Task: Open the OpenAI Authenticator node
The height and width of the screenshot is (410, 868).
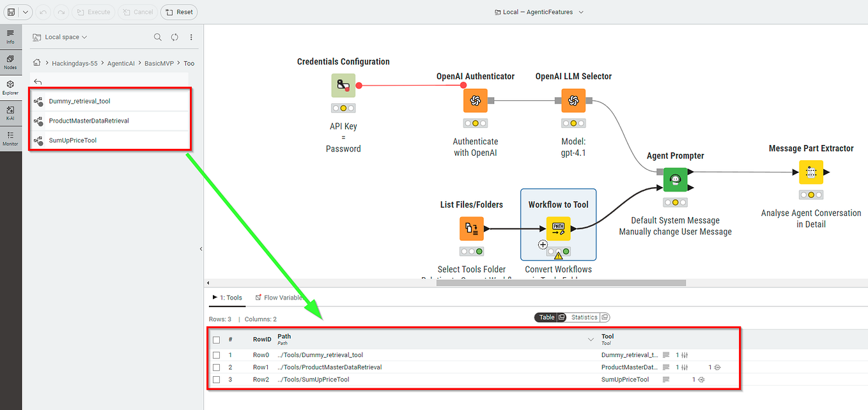Action: (x=476, y=100)
